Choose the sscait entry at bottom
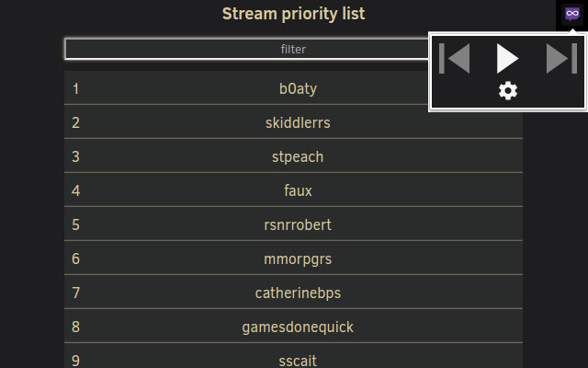588x368 pixels. (293, 356)
